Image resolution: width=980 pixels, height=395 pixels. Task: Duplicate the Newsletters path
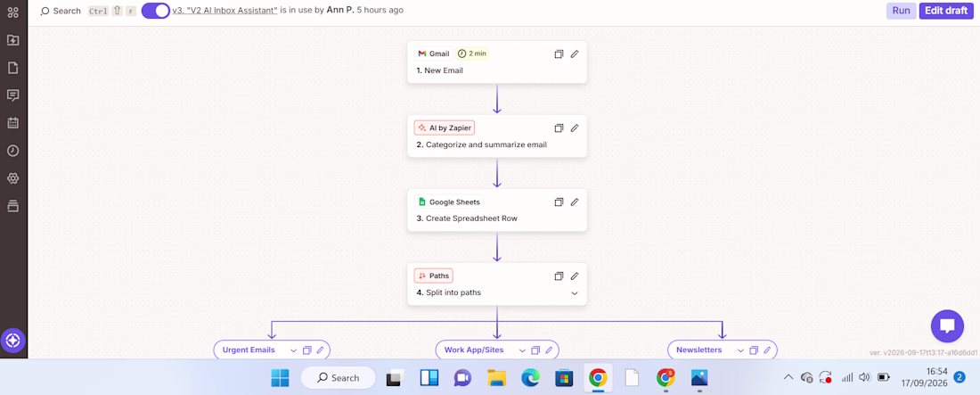point(754,350)
